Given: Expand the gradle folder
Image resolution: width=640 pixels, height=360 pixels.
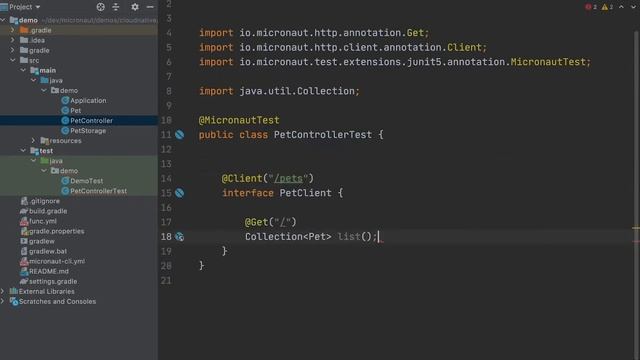Looking at the screenshot, I should [x=13, y=50].
